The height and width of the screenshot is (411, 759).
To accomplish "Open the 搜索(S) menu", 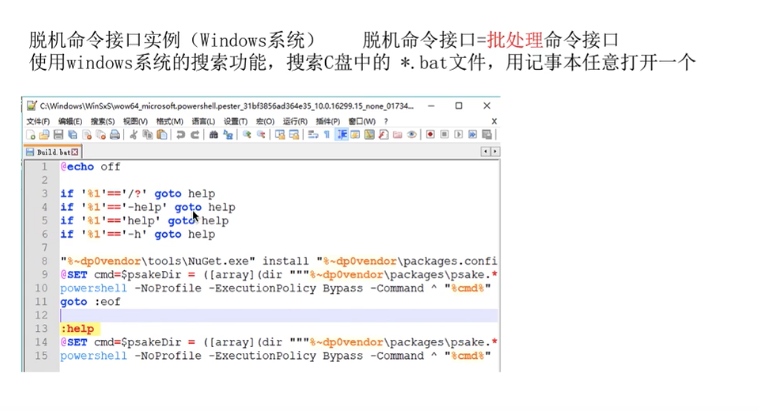I will tap(103, 121).
